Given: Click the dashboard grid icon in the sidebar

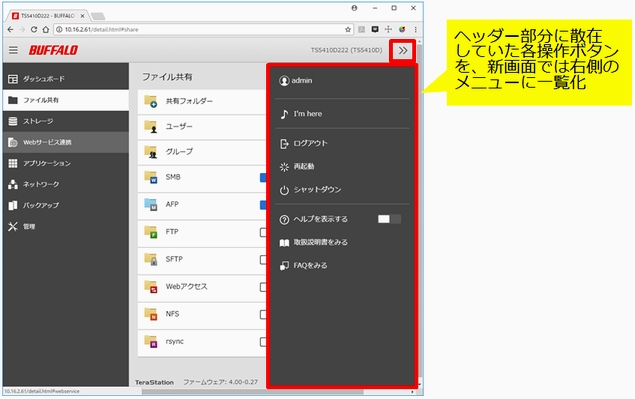Looking at the screenshot, I should pos(13,79).
